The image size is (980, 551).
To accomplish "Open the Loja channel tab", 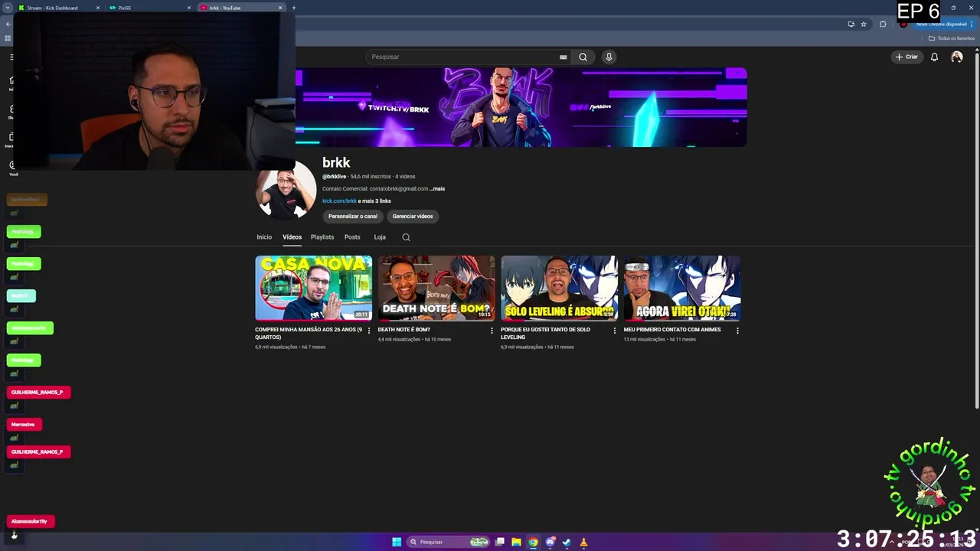I will click(x=380, y=237).
